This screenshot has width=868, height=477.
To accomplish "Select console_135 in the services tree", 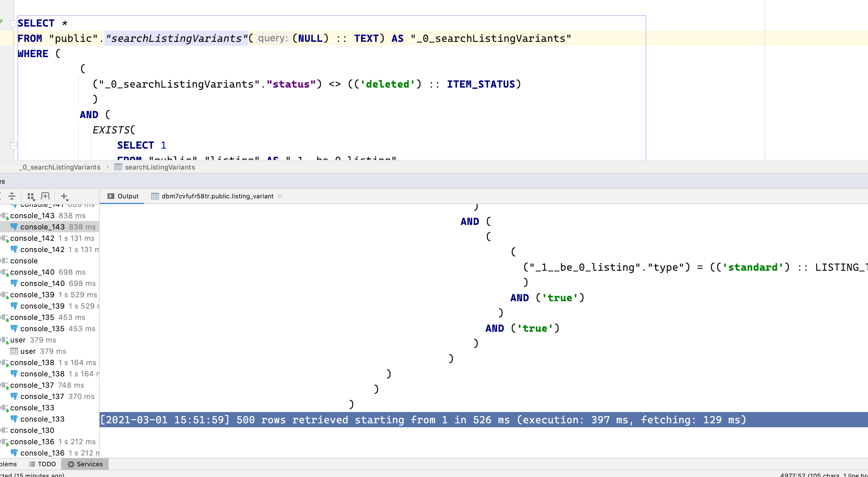I will (x=32, y=317).
